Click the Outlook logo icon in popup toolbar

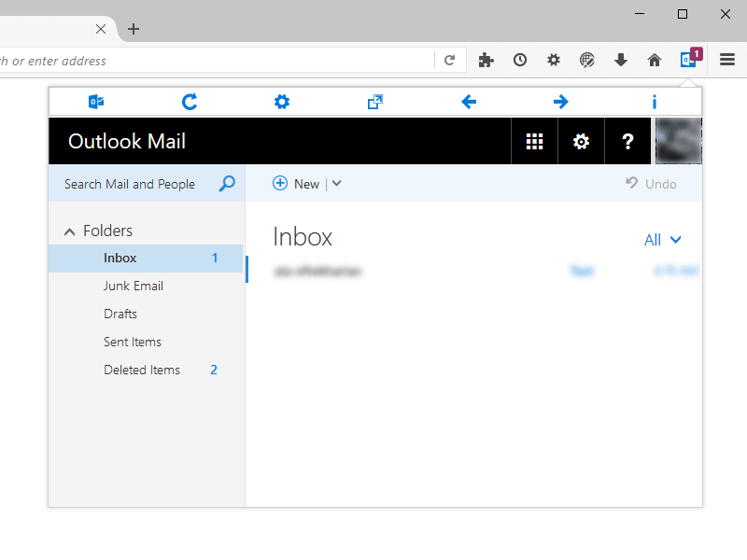click(96, 102)
